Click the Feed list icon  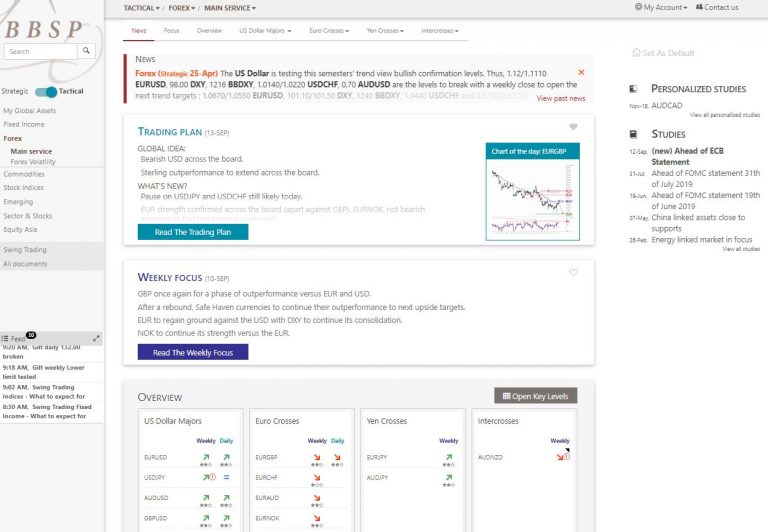[x=5, y=339]
